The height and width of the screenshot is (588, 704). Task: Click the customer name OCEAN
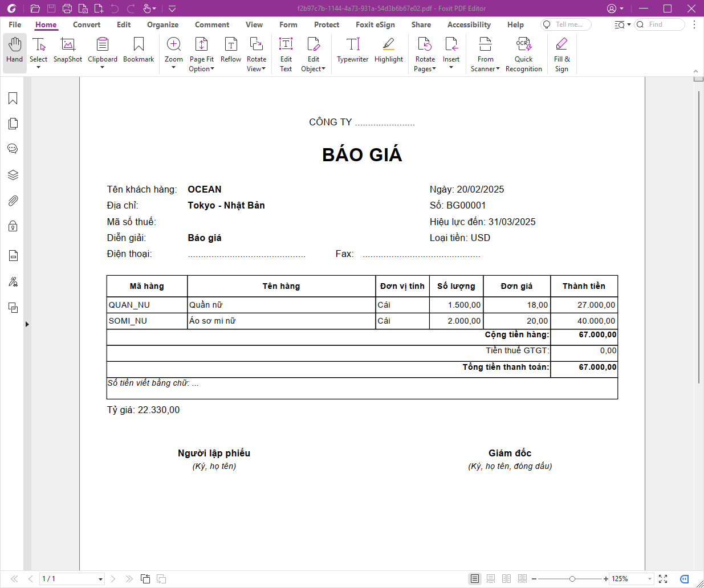205,189
